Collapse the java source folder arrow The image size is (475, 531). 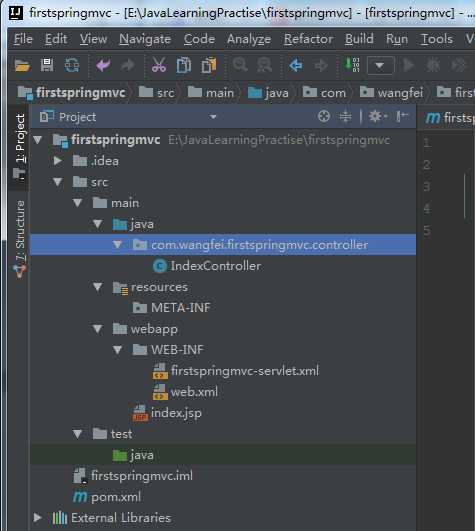(98, 224)
